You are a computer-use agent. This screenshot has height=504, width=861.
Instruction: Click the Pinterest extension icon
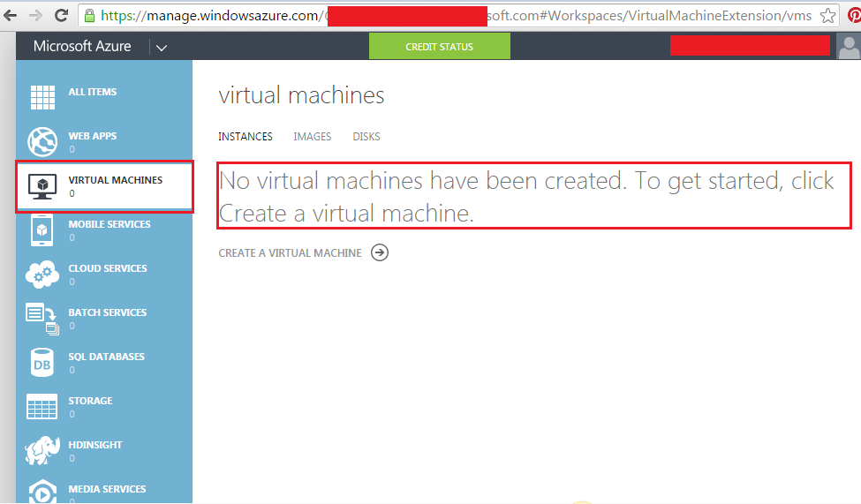click(855, 15)
